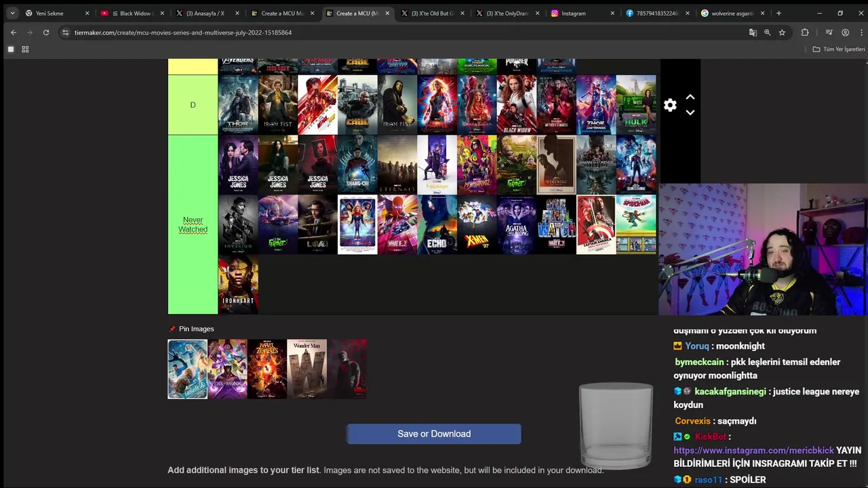This screenshot has height=488, width=868.
Task: Select the Echo poster
Action: click(437, 225)
